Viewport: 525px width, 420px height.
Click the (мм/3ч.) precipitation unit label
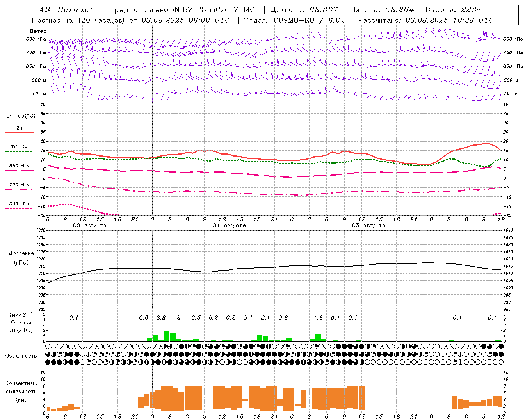tap(21, 315)
